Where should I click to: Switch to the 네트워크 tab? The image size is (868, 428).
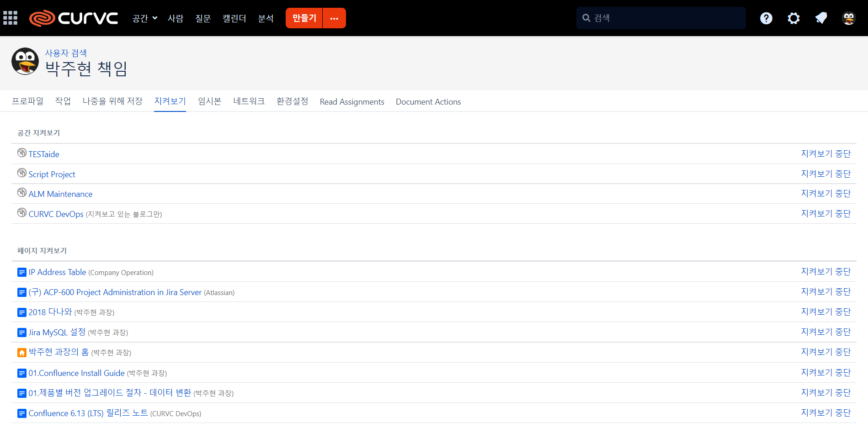click(x=249, y=101)
